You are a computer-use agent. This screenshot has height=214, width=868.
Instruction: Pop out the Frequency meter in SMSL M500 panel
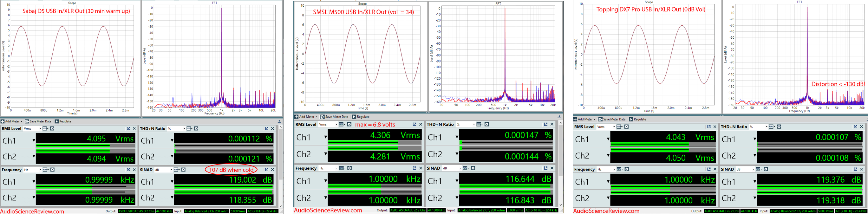pyautogui.click(x=414, y=168)
